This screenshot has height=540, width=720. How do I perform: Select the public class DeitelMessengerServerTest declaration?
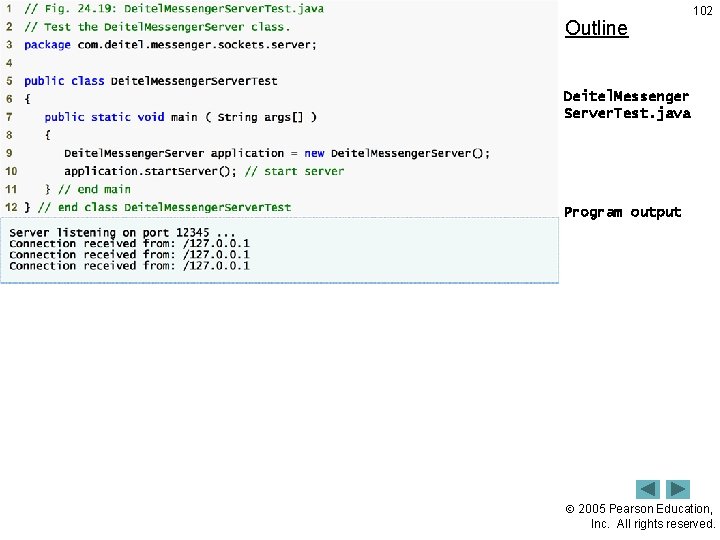[151, 81]
